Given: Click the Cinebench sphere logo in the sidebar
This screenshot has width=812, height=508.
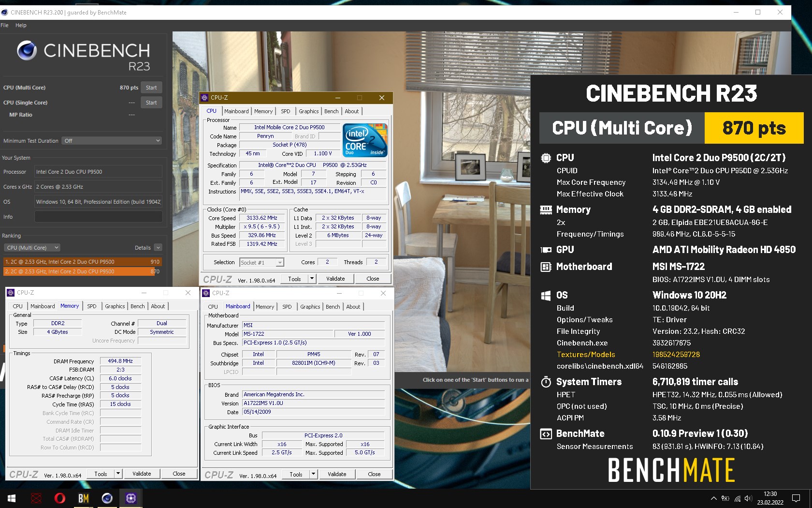Looking at the screenshot, I should (27, 50).
